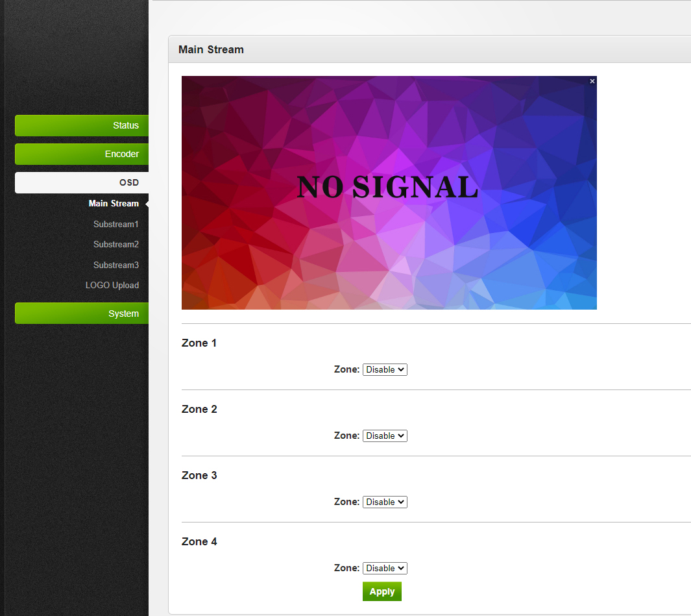Select the OSD menu section
Screen dimensions: 691x616
tap(82, 182)
